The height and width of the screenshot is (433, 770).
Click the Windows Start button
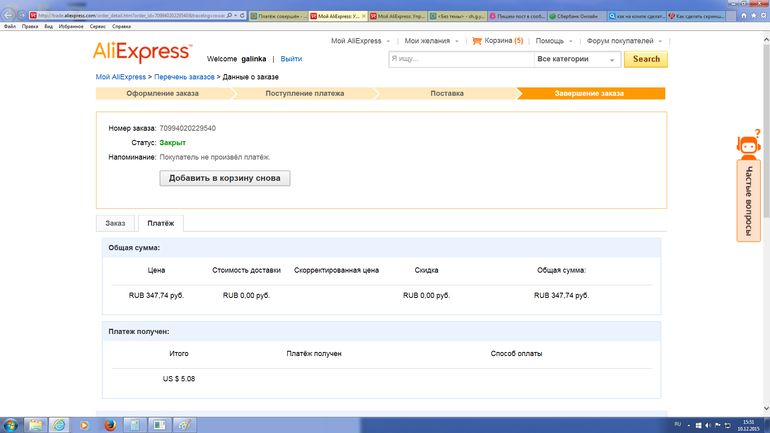[11, 424]
